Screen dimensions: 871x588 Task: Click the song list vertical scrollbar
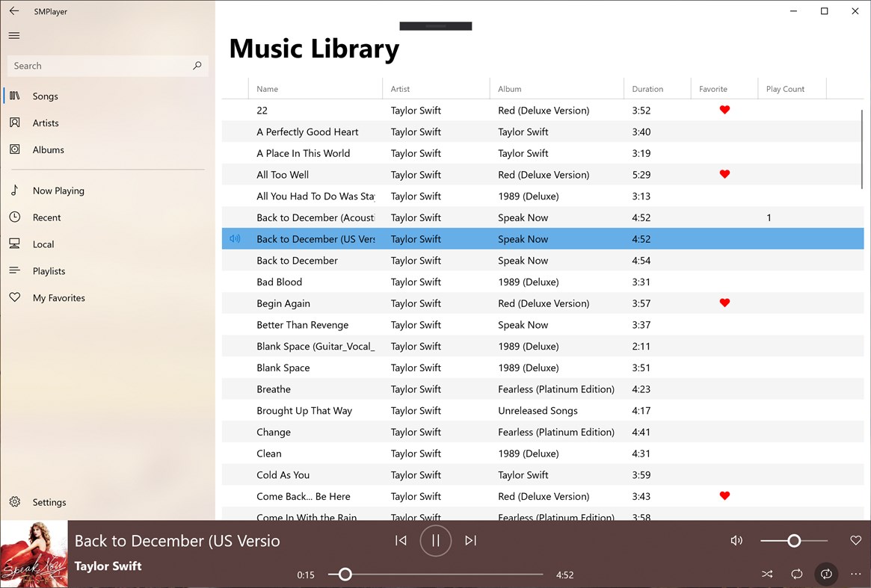(862, 149)
